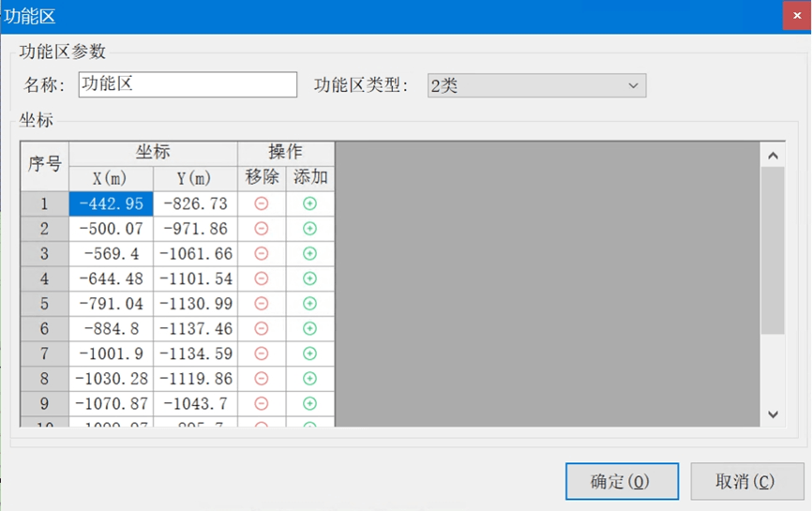Click the 确定(O) button
Viewport: 812px width, 511px height.
[x=622, y=482]
